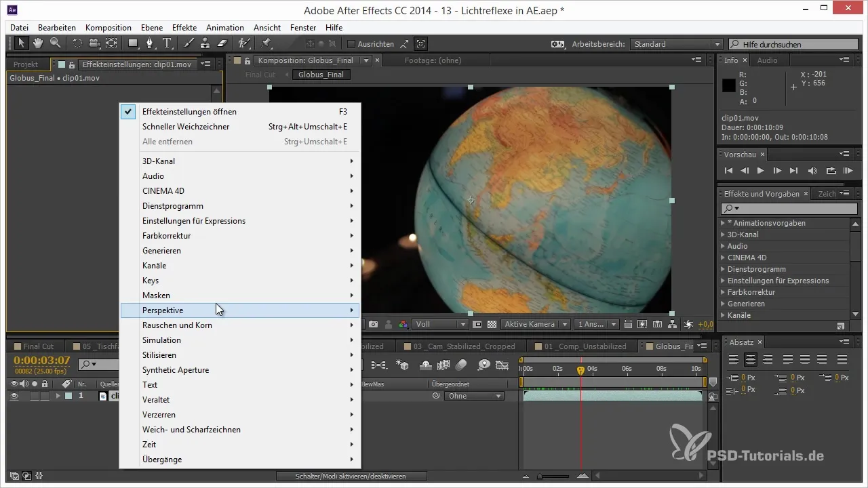
Task: Toggle the region of interest icon
Action: (x=477, y=325)
